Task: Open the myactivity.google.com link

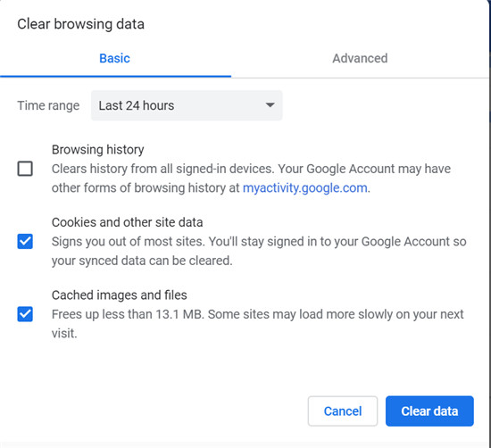Action: [x=305, y=188]
